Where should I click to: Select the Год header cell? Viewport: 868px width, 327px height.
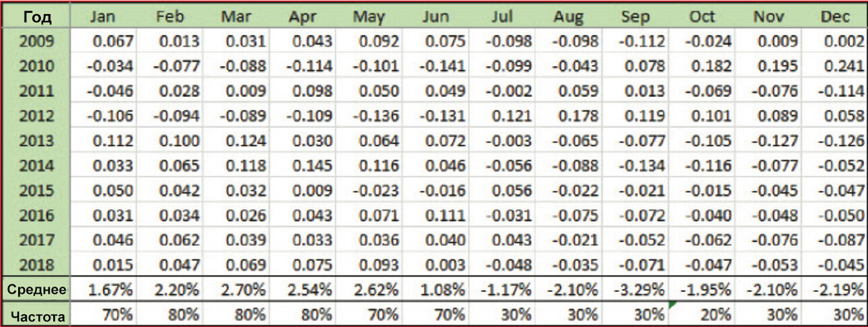(36, 17)
